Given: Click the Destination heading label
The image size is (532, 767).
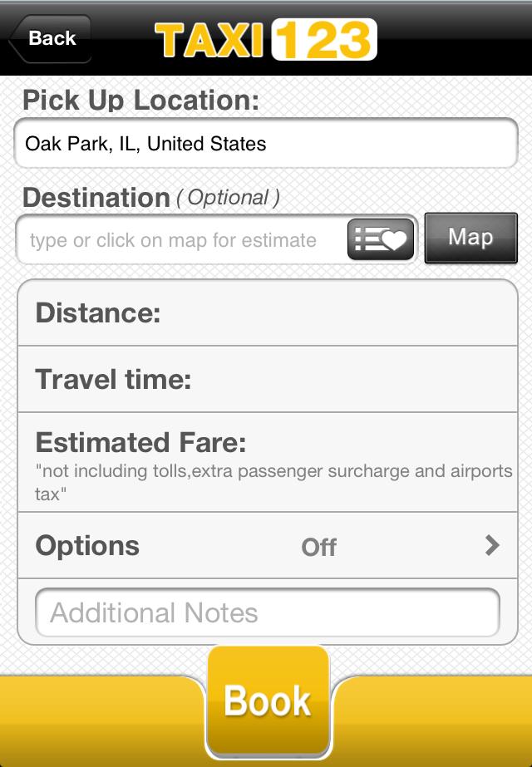Looking at the screenshot, I should 96,198.
